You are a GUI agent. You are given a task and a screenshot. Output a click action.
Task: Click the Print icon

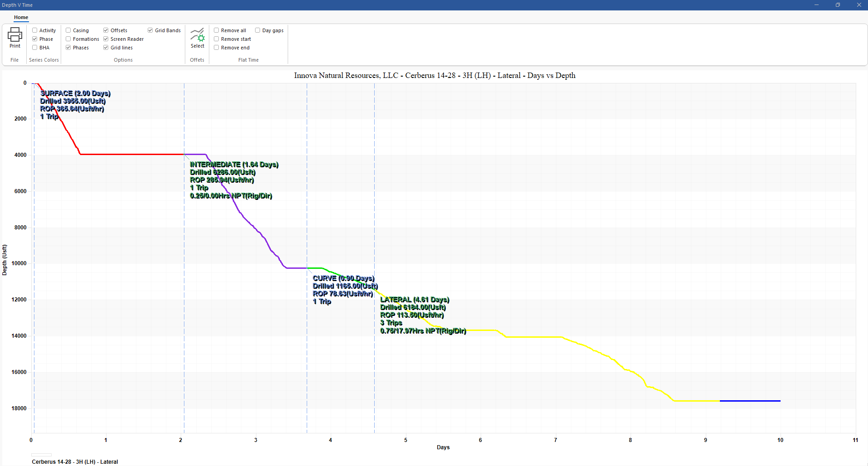pos(15,38)
